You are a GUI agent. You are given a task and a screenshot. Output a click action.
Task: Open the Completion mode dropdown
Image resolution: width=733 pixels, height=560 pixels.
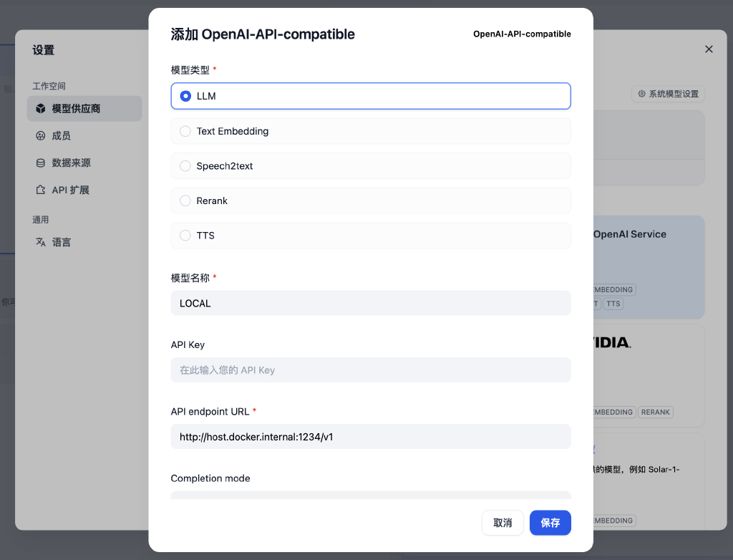point(371,495)
